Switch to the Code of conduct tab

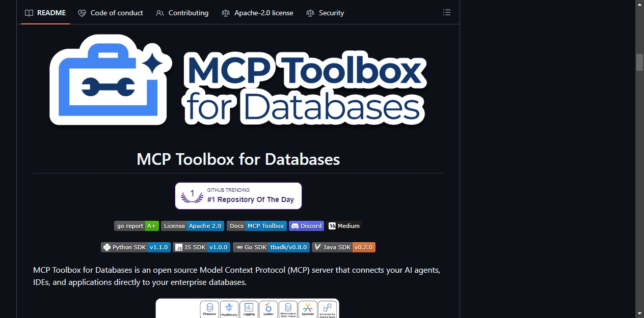tap(111, 13)
